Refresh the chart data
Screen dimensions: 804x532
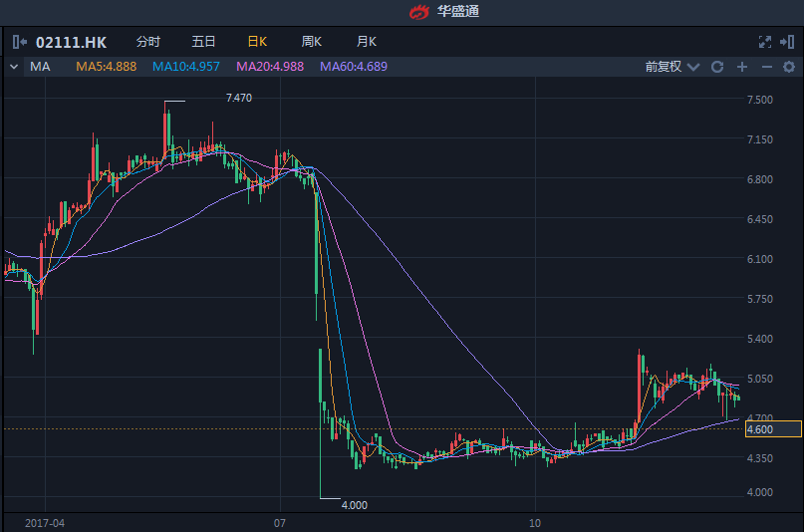tap(716, 67)
